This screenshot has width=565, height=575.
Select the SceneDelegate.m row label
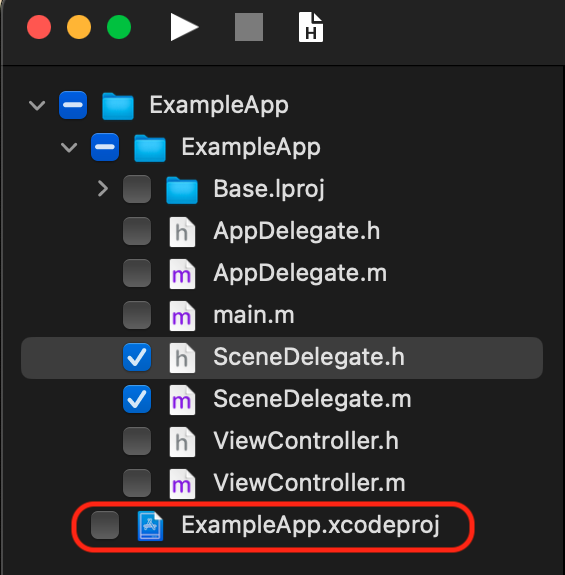point(312,399)
